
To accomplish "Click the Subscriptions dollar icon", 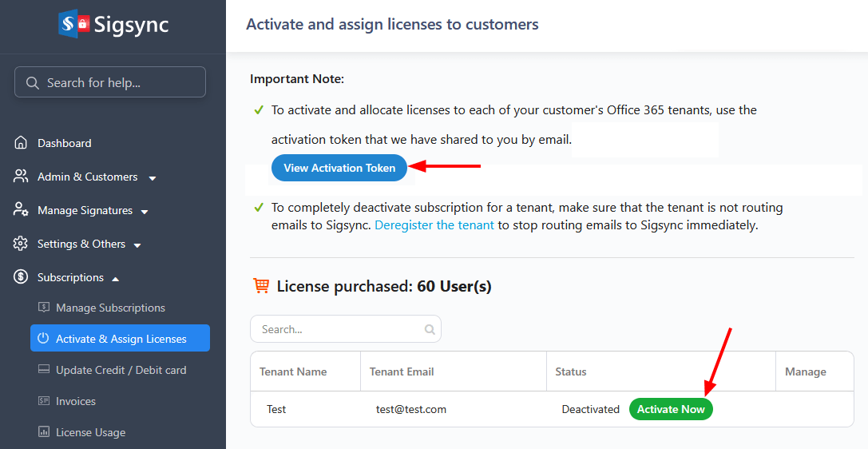I will pyautogui.click(x=21, y=277).
